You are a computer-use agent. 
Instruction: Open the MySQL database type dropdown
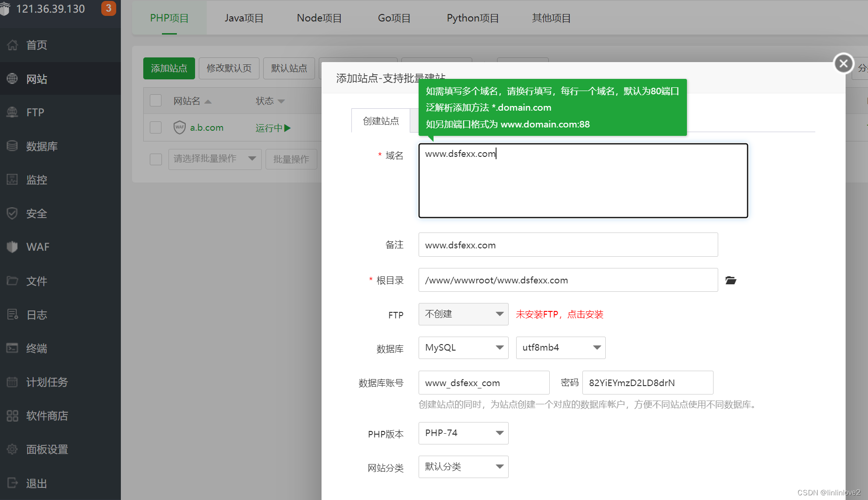point(463,347)
